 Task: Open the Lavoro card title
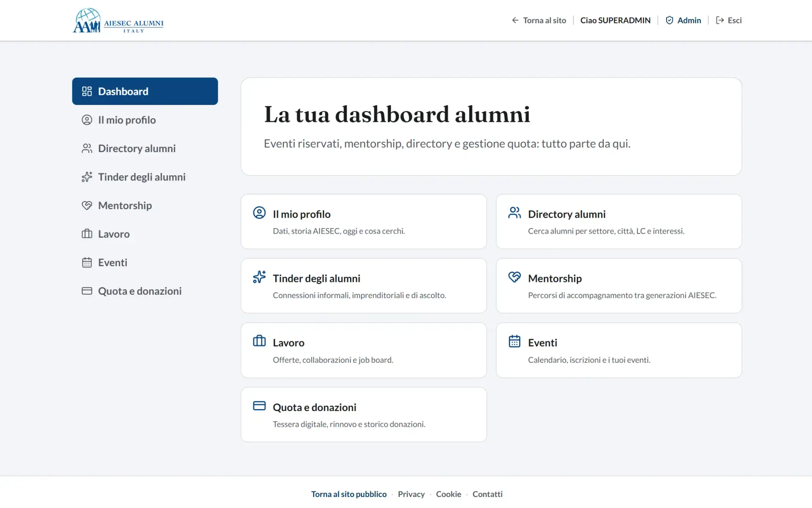[x=288, y=343]
